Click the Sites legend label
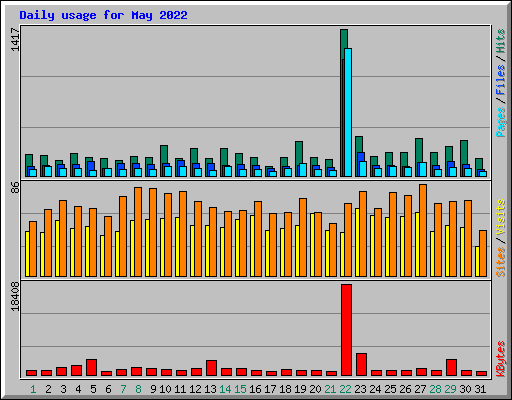The width and height of the screenshot is (512, 400). click(x=500, y=262)
